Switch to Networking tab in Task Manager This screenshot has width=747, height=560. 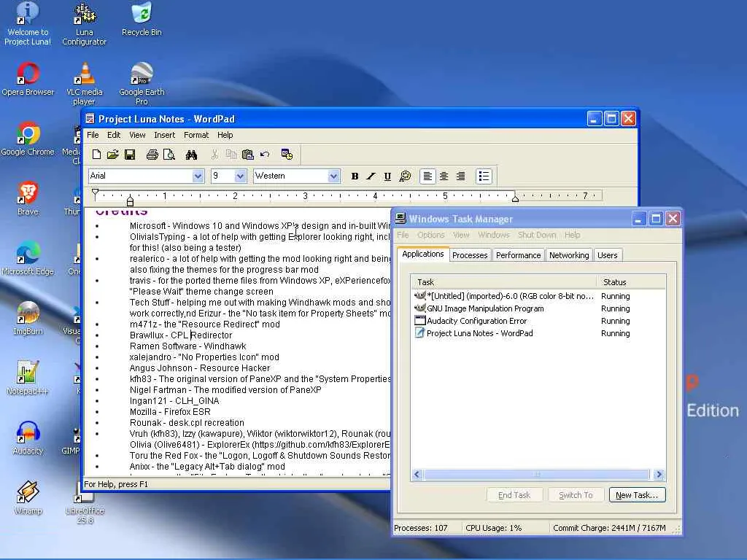coord(569,255)
